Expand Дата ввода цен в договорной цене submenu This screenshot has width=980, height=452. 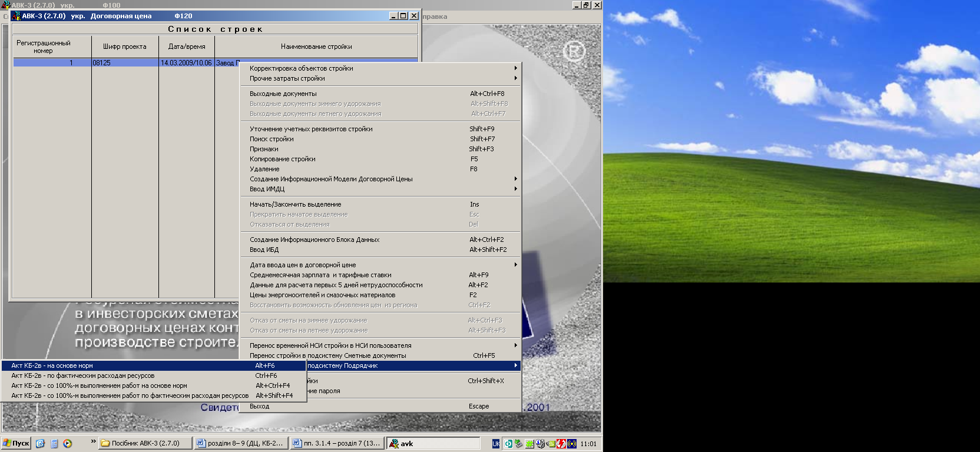[x=380, y=265]
